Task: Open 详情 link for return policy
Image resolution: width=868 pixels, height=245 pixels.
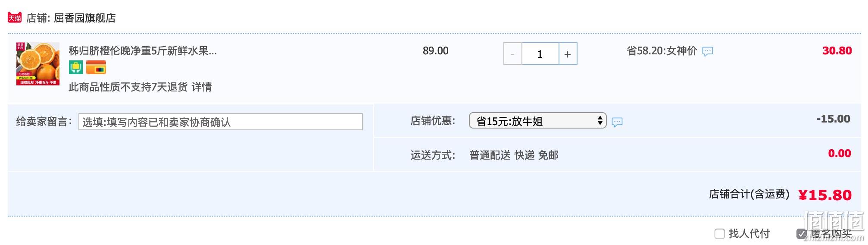Action: click(202, 87)
